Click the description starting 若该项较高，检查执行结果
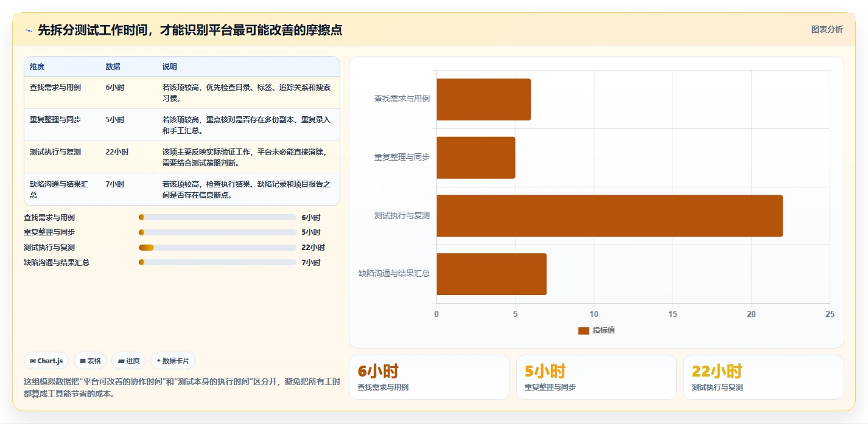The width and height of the screenshot is (868, 424). click(x=247, y=189)
